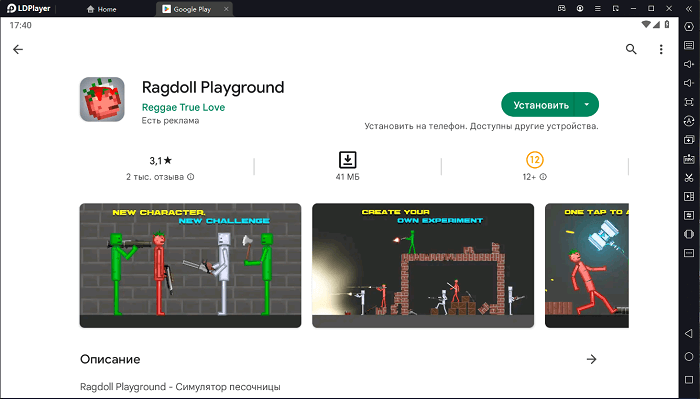Click the 3,1 star rating text
The height and width of the screenshot is (399, 700).
click(160, 160)
